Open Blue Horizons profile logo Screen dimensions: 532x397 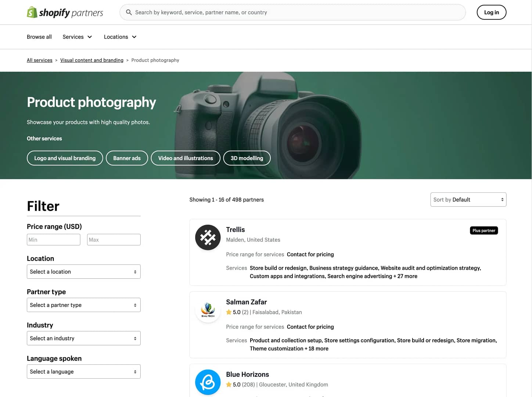(x=208, y=382)
